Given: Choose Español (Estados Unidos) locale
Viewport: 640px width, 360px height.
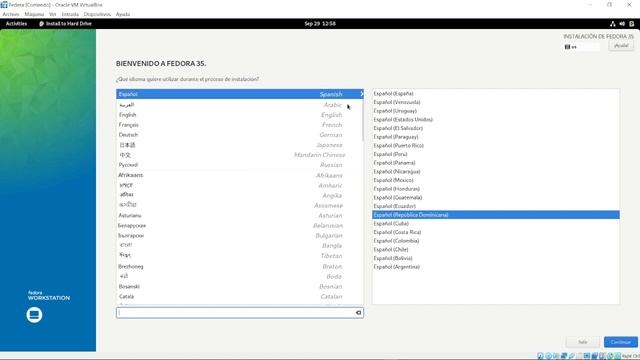Looking at the screenshot, I should 496,120.
